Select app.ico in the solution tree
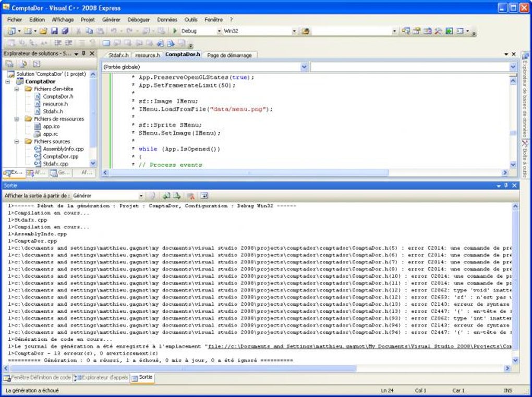The height and width of the screenshot is (397, 532). 51,127
